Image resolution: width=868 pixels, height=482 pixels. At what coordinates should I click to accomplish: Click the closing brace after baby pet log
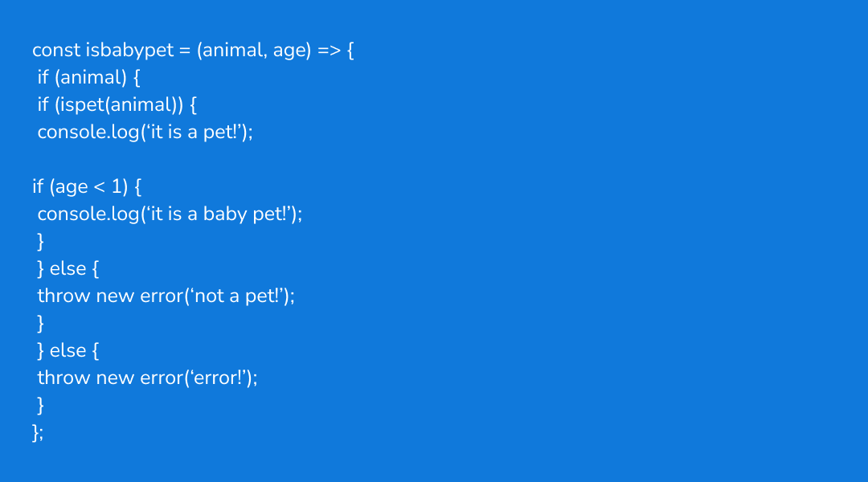[40, 241]
